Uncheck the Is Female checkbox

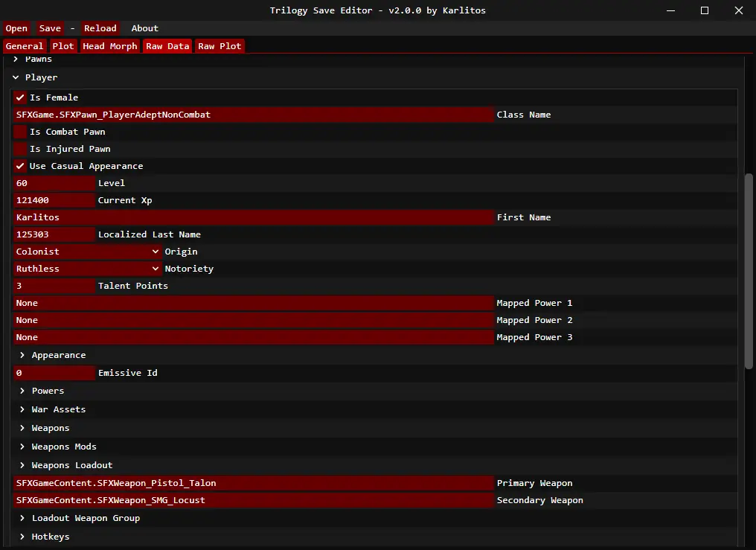click(20, 97)
